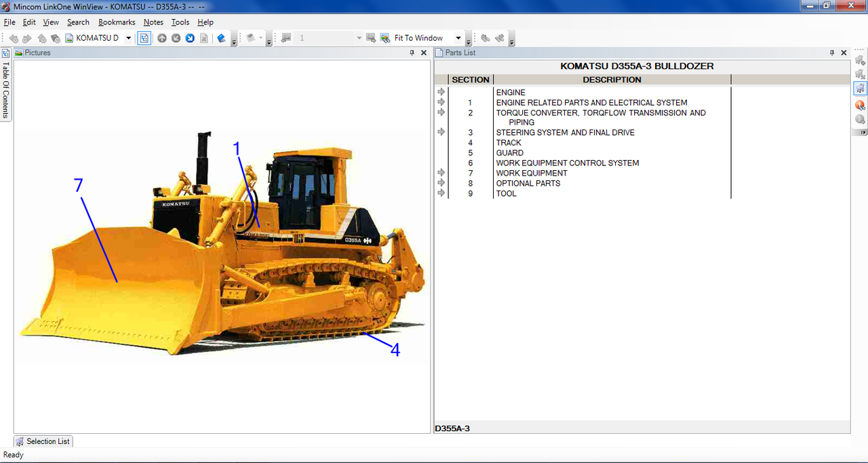This screenshot has width=868, height=463.
Task: Click the picture callout icon left of the number box
Action: click(286, 38)
